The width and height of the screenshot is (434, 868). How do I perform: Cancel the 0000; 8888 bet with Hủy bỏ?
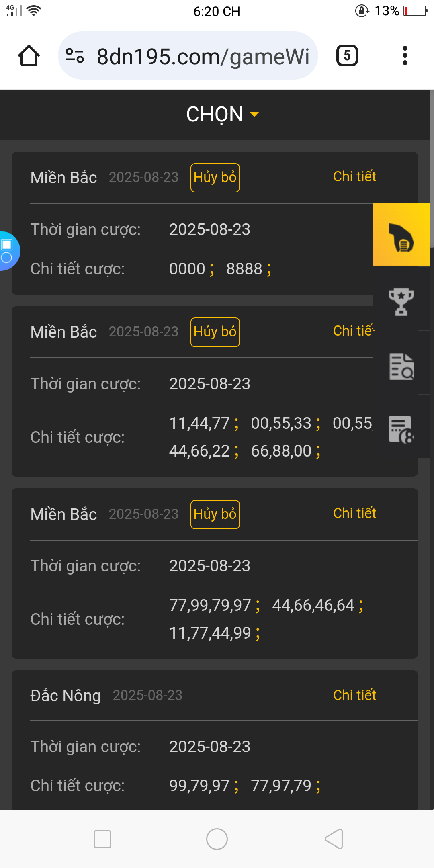pos(215,178)
